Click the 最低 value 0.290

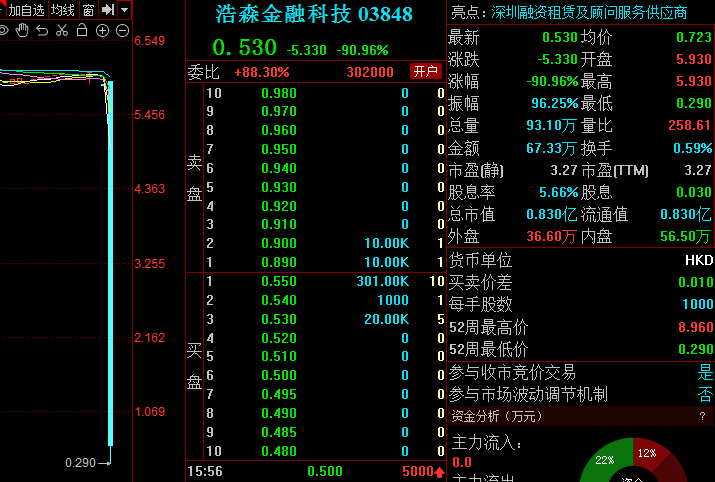click(x=694, y=104)
